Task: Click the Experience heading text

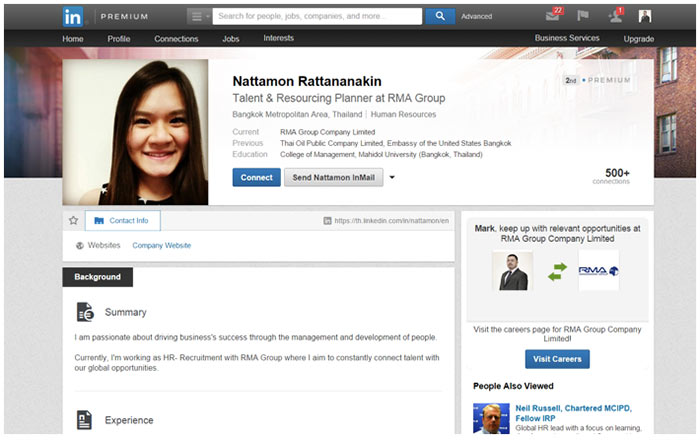Action: (x=129, y=420)
